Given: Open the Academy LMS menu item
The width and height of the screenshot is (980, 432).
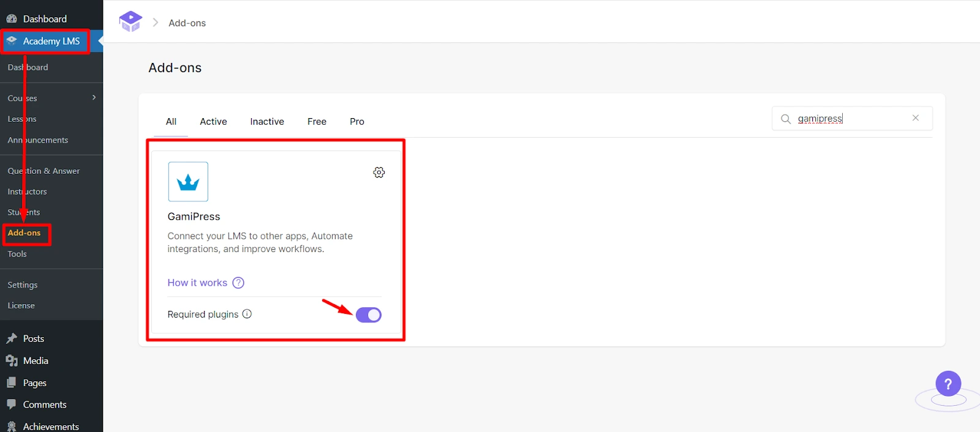Looking at the screenshot, I should [51, 41].
